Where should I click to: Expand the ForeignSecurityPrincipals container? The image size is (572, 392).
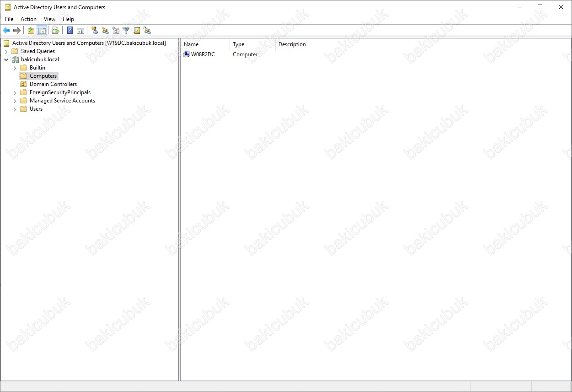15,92
